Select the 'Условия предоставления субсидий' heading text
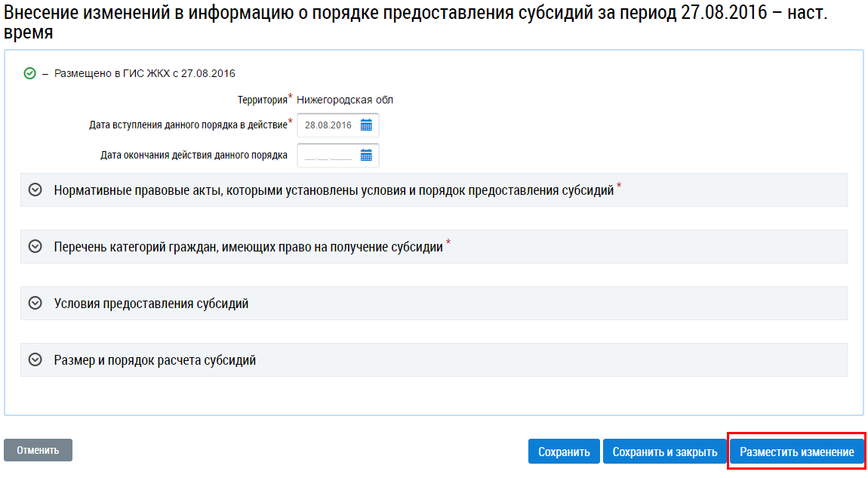 (x=151, y=304)
